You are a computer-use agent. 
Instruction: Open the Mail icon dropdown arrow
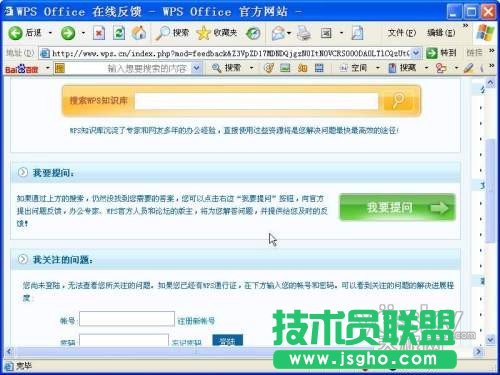289,33
